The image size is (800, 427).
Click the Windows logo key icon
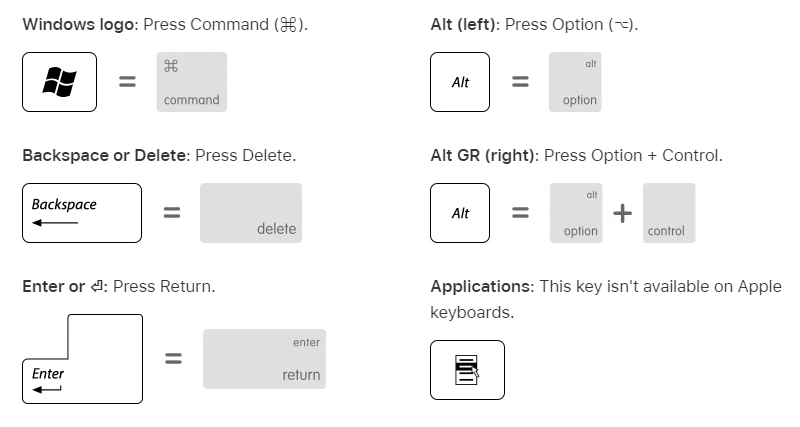tap(59, 82)
